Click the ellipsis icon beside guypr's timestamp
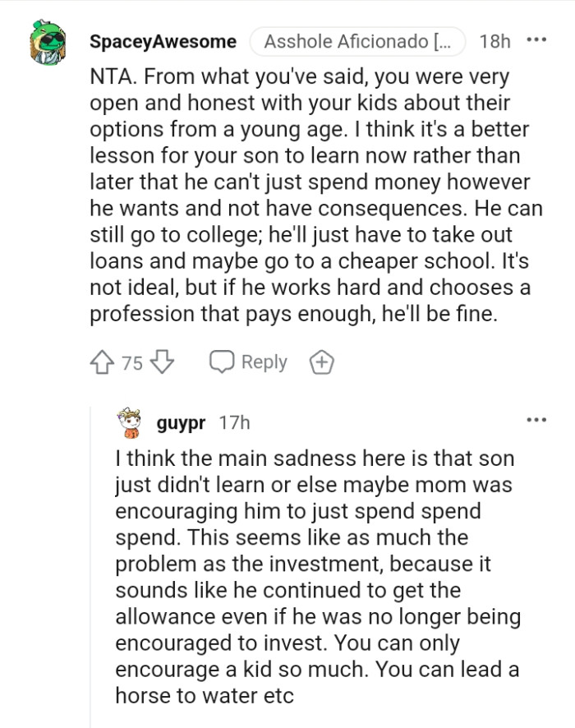The height and width of the screenshot is (728, 575). (536, 419)
